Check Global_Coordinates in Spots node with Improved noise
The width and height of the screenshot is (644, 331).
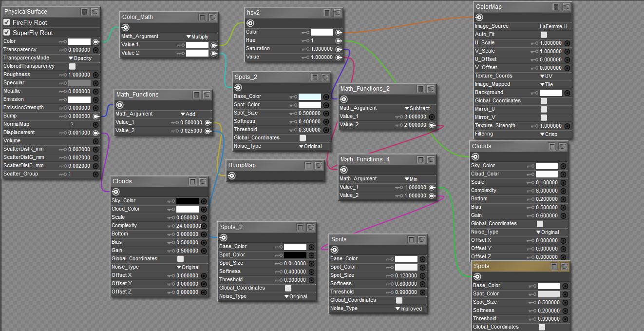[399, 300]
